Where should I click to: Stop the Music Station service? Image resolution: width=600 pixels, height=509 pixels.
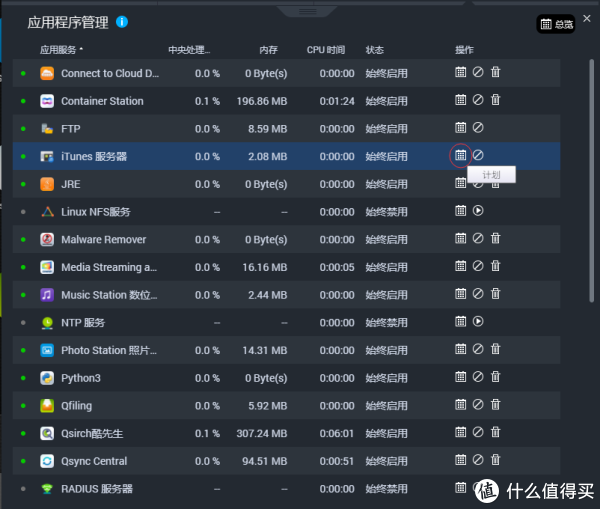pos(478,294)
